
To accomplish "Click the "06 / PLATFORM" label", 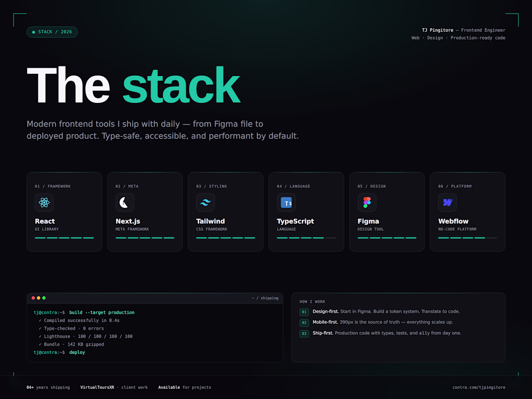I will point(455,186).
